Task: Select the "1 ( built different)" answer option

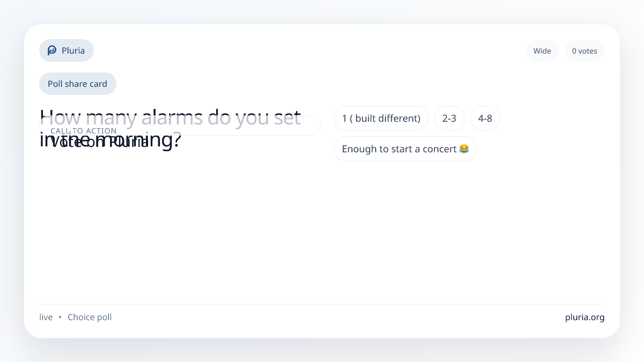Action: coord(381,119)
